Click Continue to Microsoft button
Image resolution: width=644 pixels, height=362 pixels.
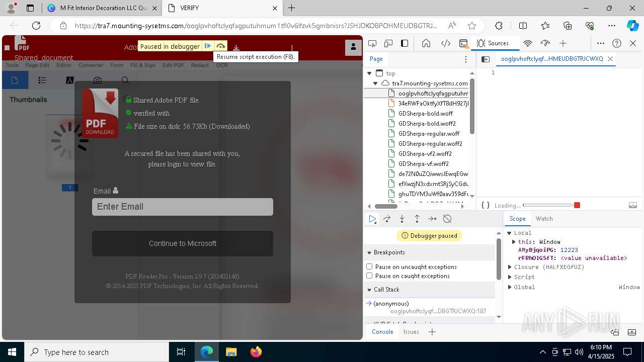tap(183, 243)
